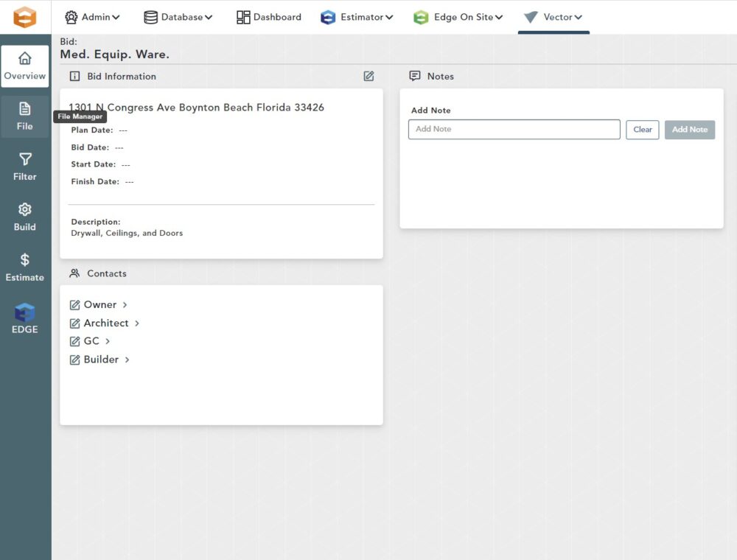Click the Plan Date field
Viewport: 737px width, 560px height.
(99, 130)
